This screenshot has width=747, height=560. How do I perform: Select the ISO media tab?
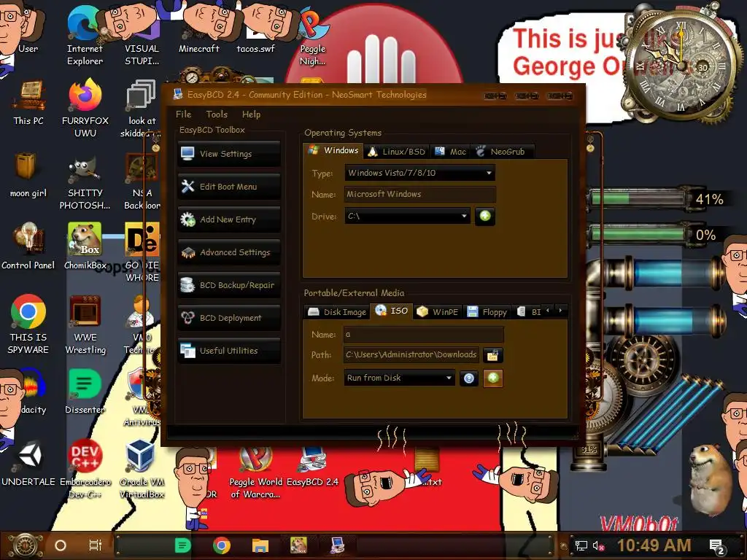392,311
